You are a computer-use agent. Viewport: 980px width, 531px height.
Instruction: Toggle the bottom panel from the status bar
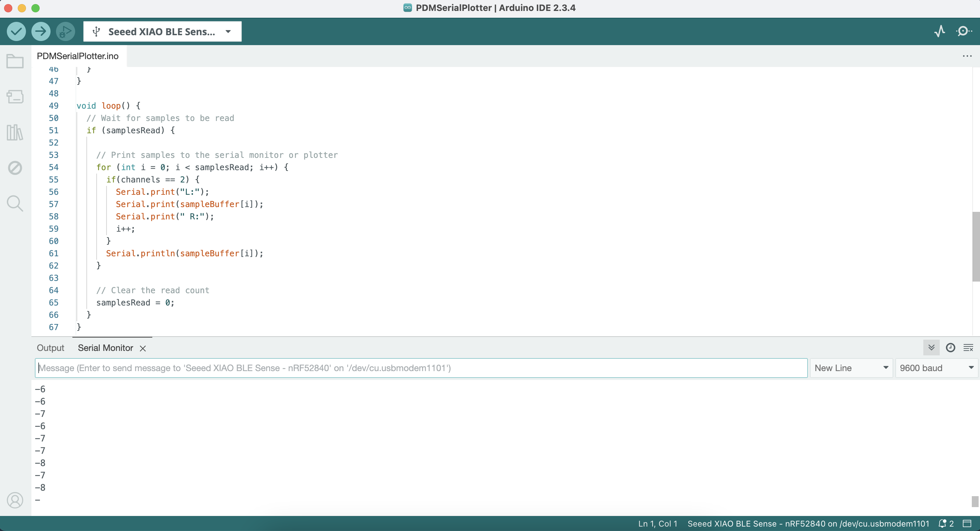tap(967, 524)
